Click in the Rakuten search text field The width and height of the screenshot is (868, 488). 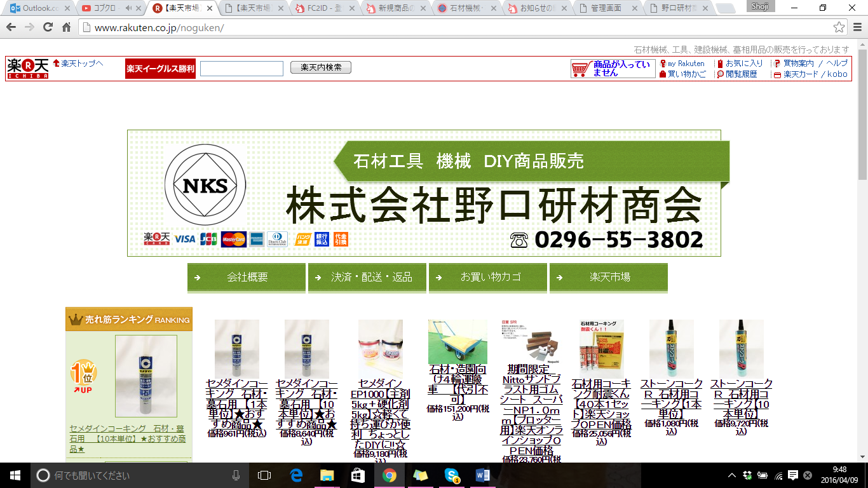241,69
